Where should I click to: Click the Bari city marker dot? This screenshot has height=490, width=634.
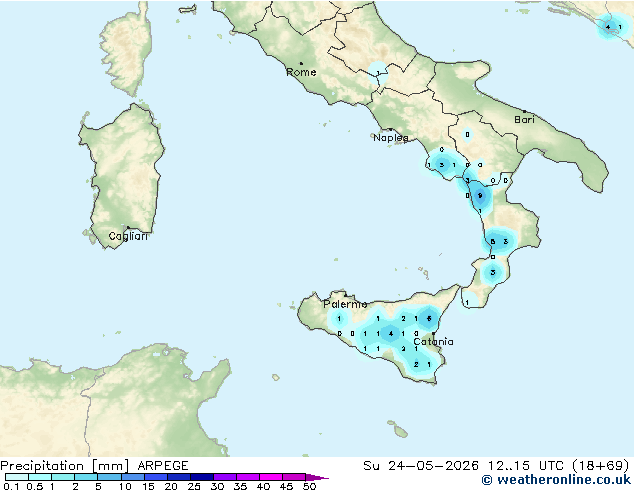(524, 111)
